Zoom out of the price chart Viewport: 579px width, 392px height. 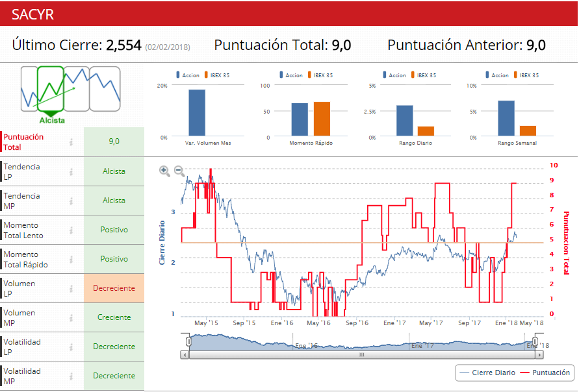179,171
